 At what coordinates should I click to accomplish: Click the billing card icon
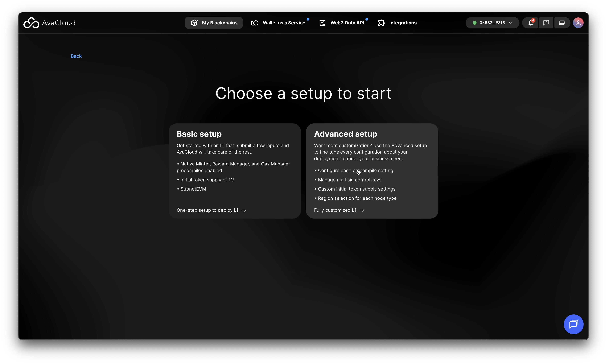coord(562,23)
